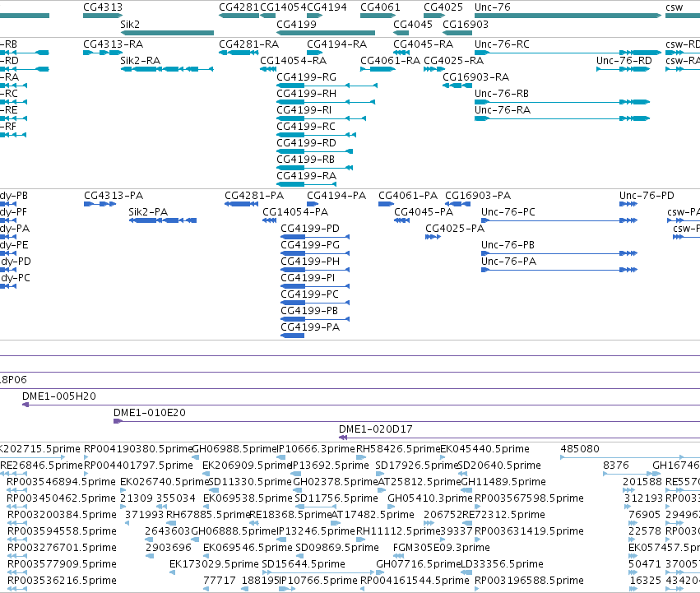Select protein CG4199-PB
This screenshot has width=700, height=593.
click(309, 311)
